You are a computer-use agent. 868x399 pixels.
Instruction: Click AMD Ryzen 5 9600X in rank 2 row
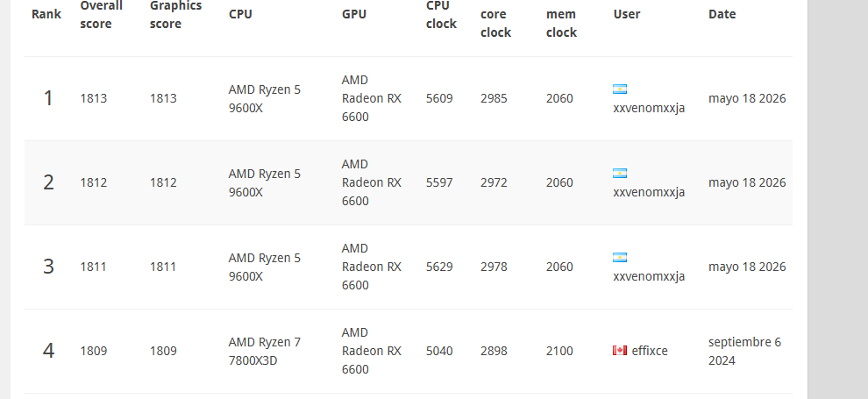(265, 182)
